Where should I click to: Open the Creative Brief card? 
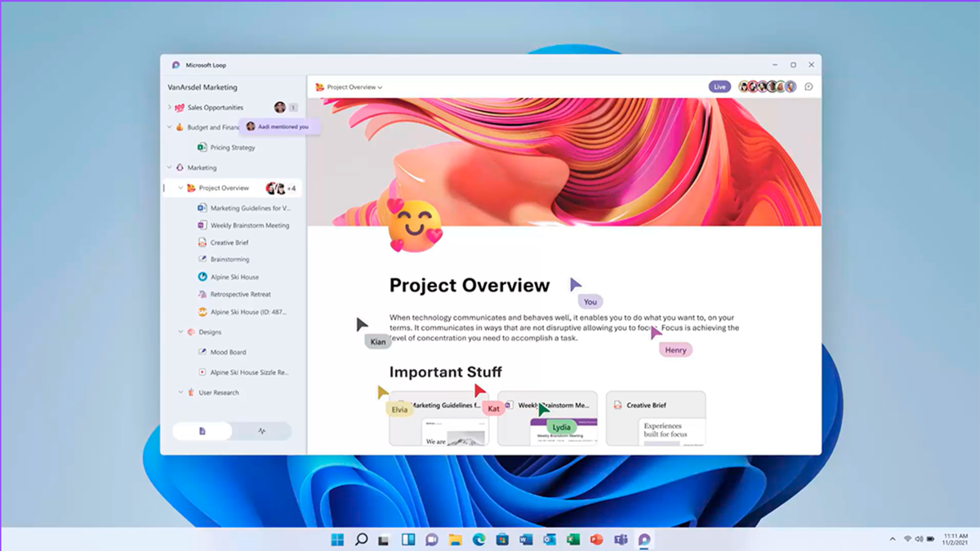tap(655, 419)
